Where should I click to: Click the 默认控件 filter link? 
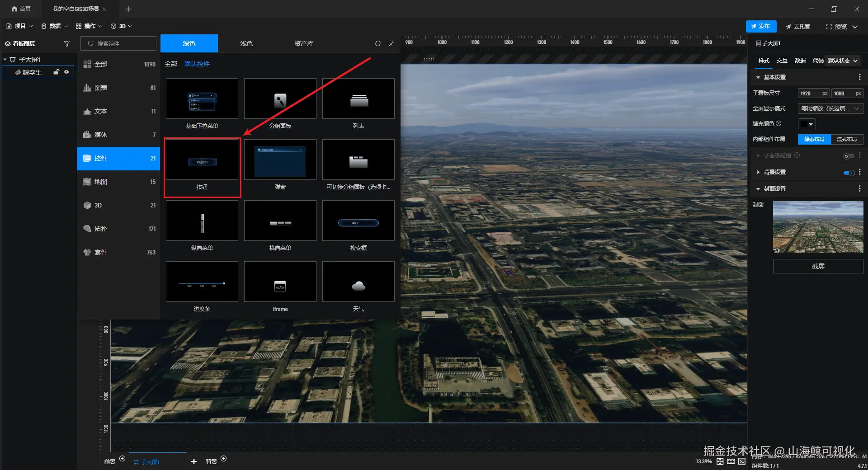click(197, 64)
